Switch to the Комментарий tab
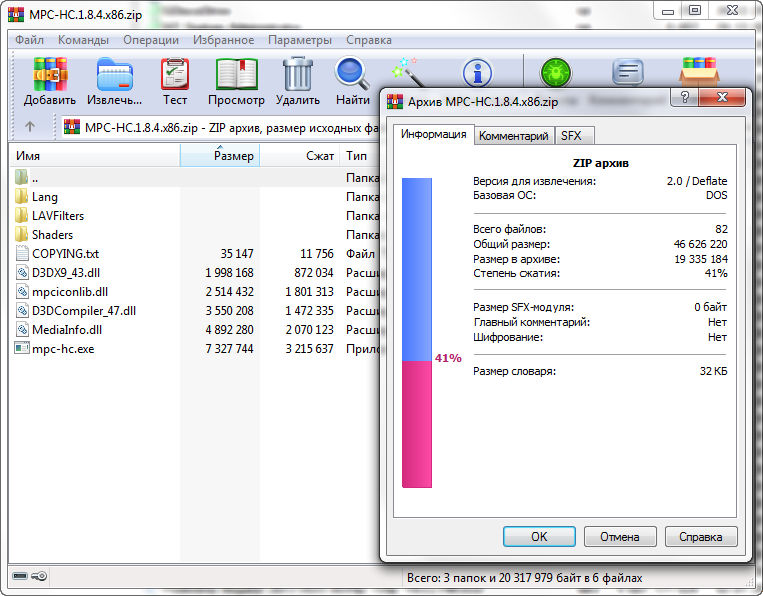 pos(513,136)
